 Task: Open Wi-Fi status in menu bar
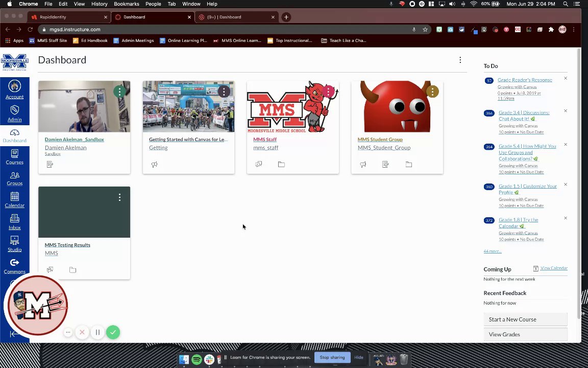point(474,4)
